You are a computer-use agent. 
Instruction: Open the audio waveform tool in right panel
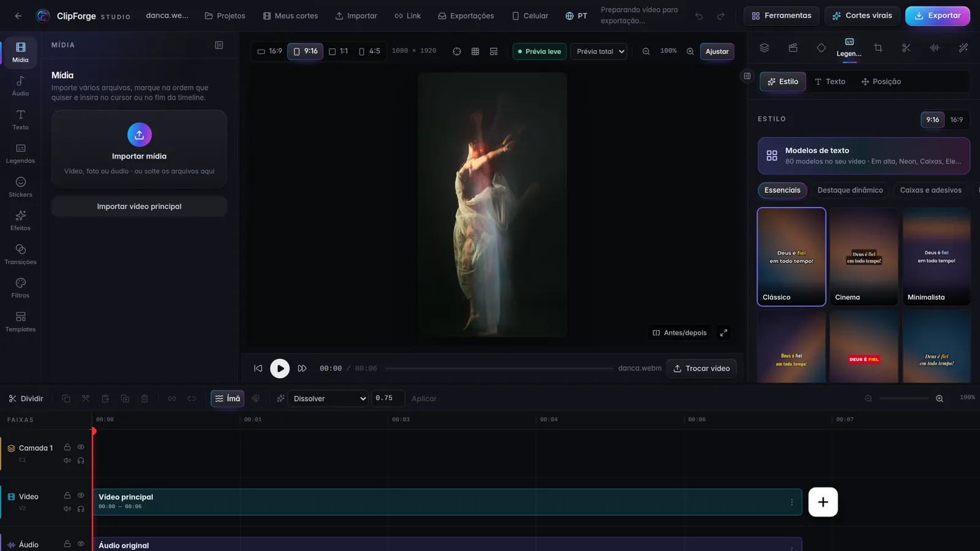(x=935, y=48)
